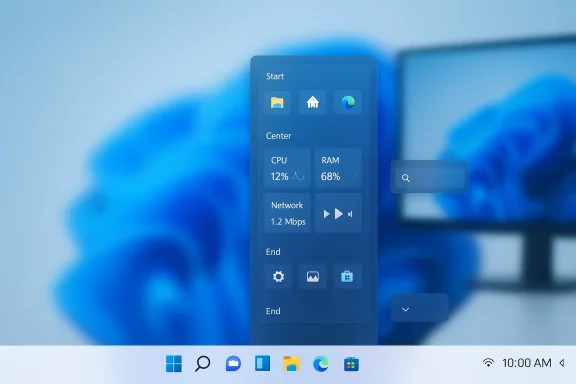Open Microsoft Store on the taskbar

351,364
